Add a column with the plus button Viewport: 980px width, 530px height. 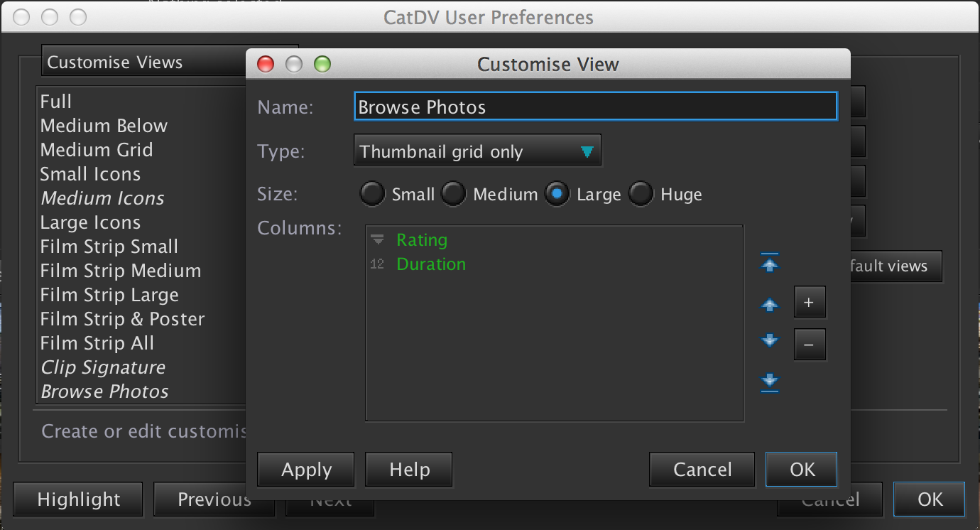coord(809,303)
